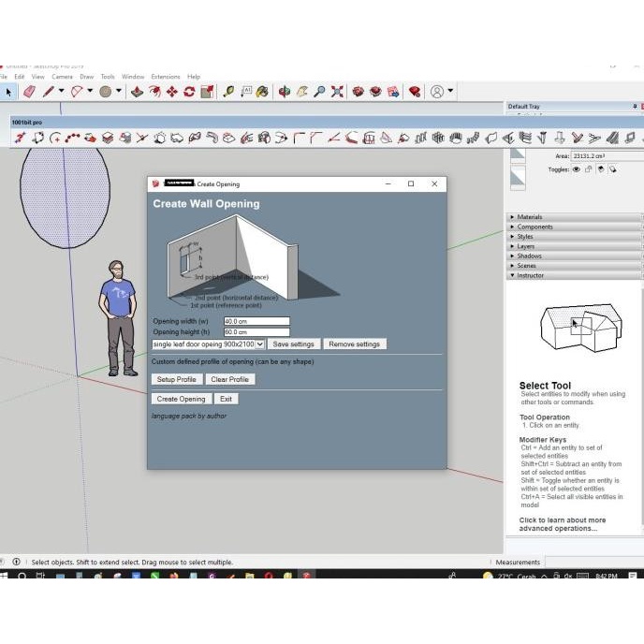Viewport: 644px width, 644px height.
Task: Click the Zoom Extents tool
Action: [x=337, y=92]
